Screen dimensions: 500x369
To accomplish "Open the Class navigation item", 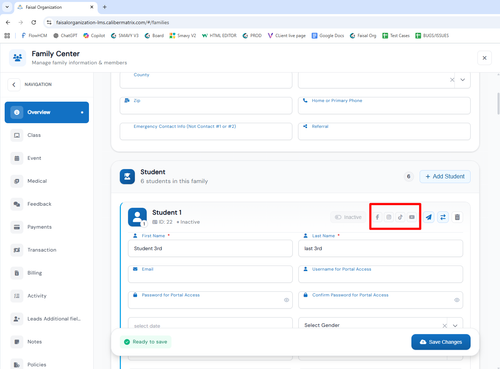I will (47, 135).
